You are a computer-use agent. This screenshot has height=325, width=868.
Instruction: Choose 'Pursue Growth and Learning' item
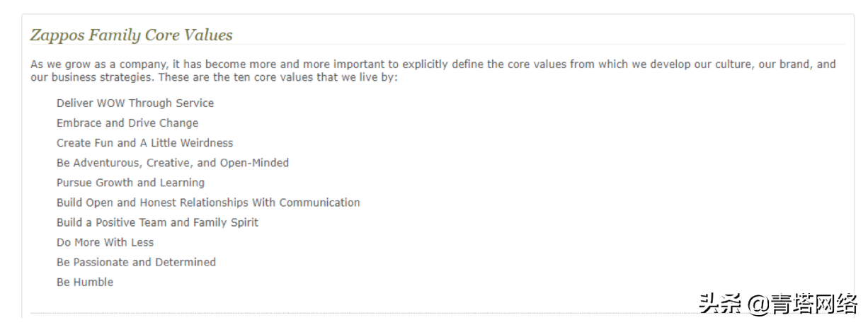click(x=130, y=183)
